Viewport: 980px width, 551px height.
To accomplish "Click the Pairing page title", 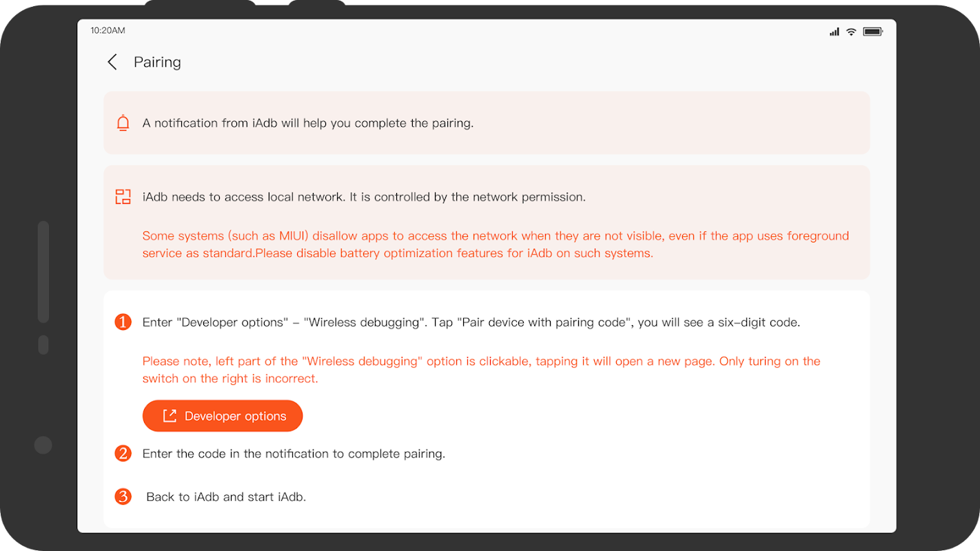I will pos(157,62).
